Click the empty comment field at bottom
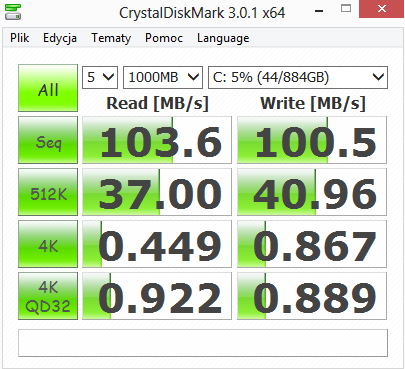 click(203, 343)
